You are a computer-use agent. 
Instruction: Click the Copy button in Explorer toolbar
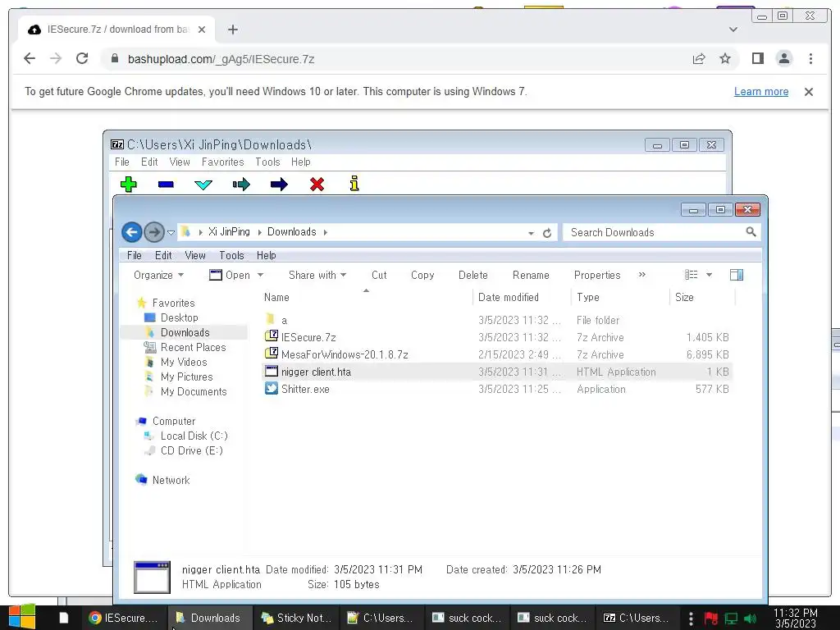point(422,275)
